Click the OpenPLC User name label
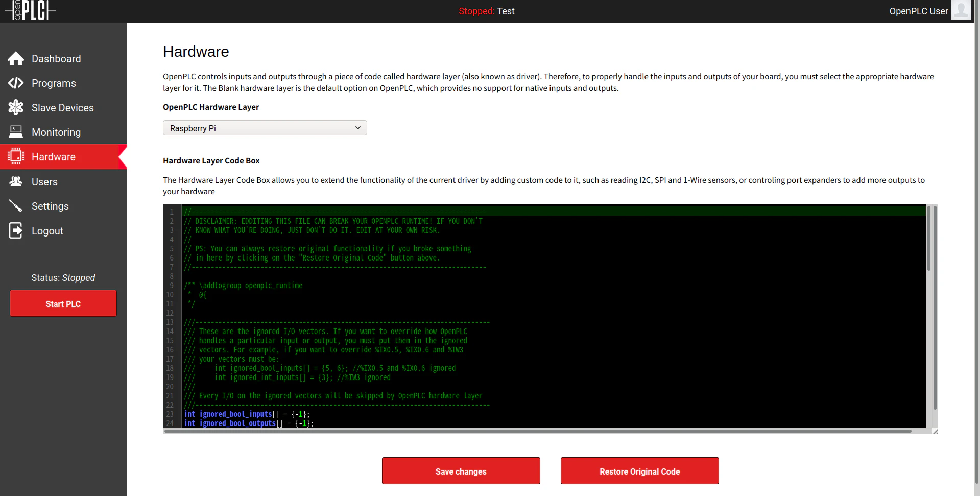Viewport: 980px width, 496px height. 918,11
